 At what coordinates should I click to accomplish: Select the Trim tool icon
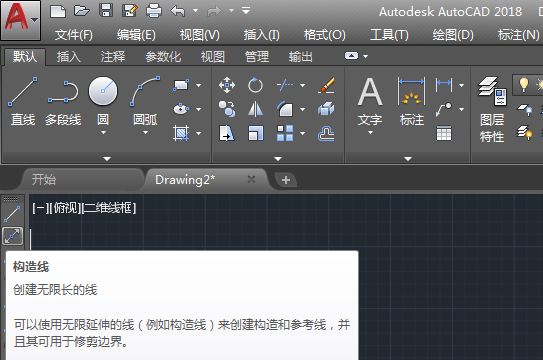click(x=285, y=85)
